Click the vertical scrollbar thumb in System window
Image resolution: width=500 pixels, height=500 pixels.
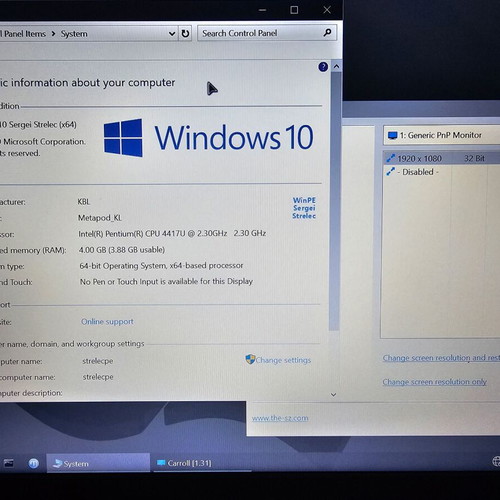point(335,201)
